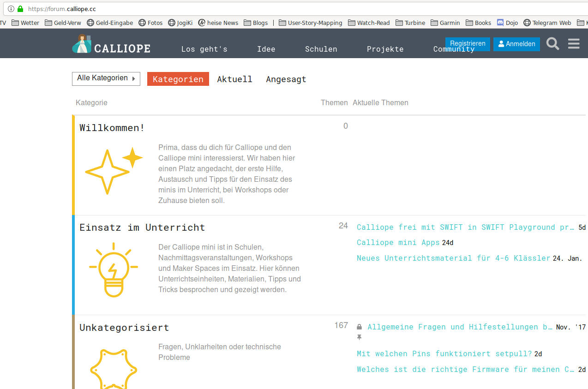Open the Projekte nav menu item
Image resolution: width=588 pixels, height=389 pixels.
385,49
